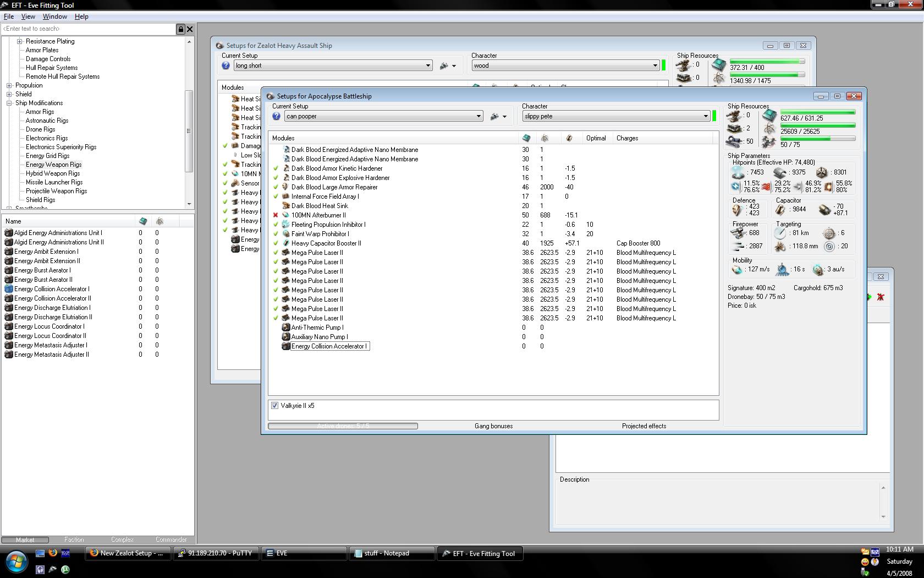
Task: Collapse the Ship Modifications tree node
Action: pos(9,103)
